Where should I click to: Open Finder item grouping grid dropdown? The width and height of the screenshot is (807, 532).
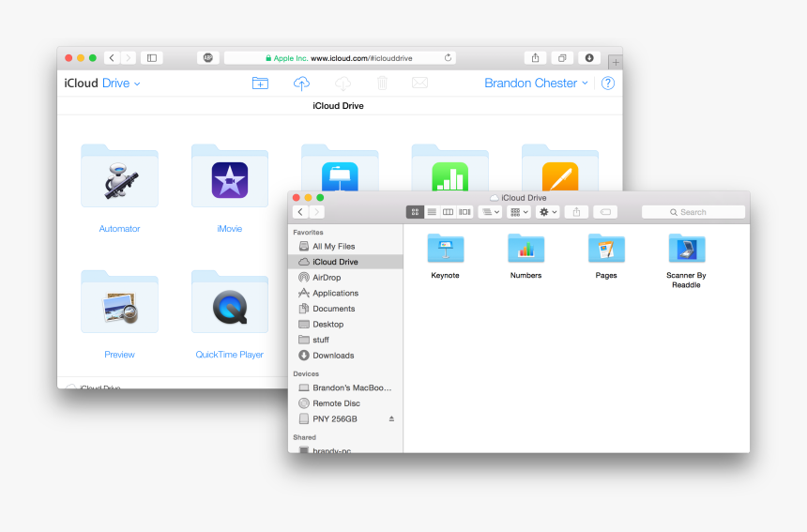coord(519,212)
